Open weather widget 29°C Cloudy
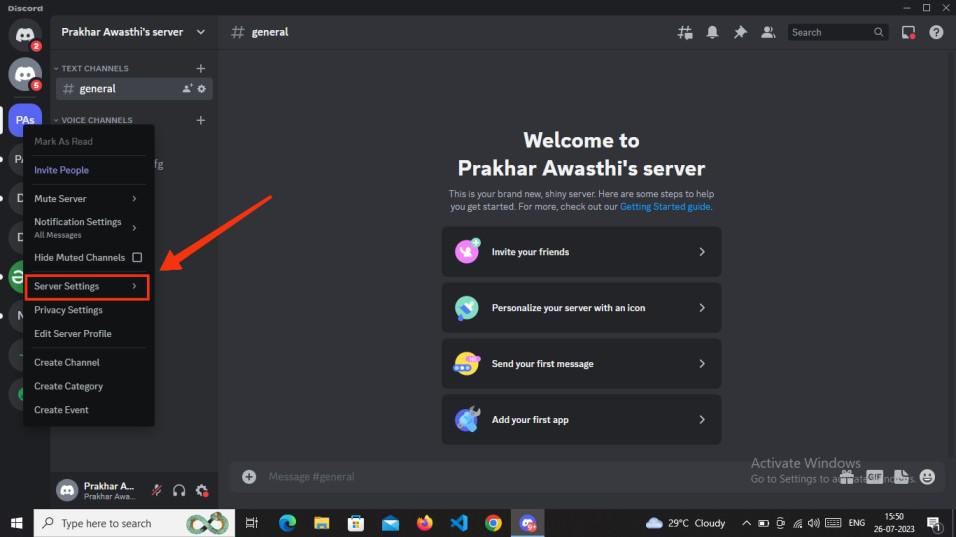Image resolution: width=956 pixels, height=537 pixels. click(x=686, y=523)
